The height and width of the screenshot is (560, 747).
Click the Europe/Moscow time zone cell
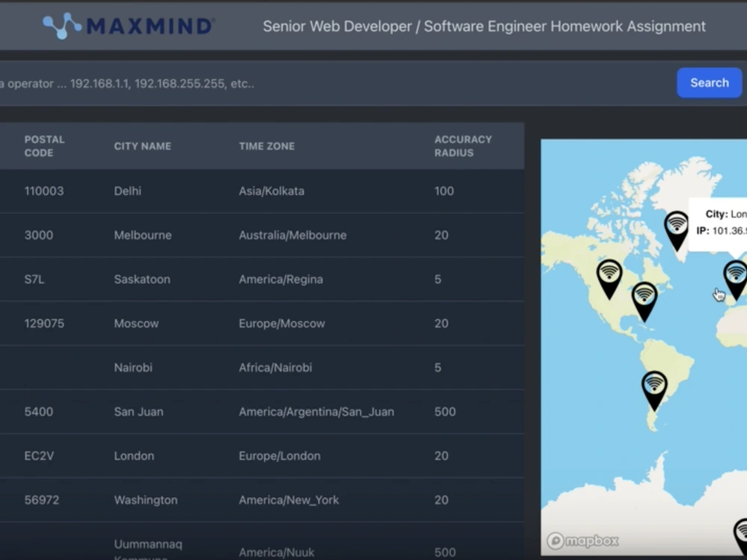tap(282, 324)
